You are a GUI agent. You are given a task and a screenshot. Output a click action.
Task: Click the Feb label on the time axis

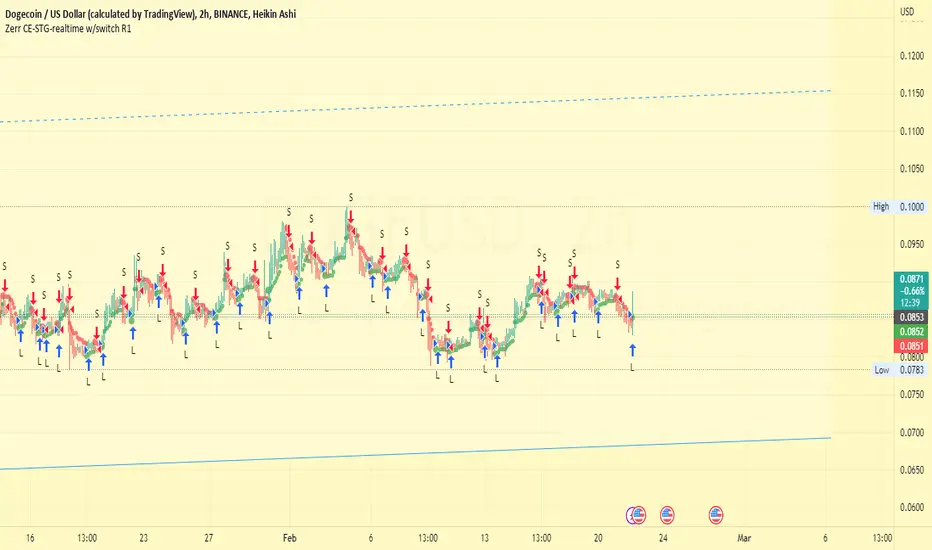click(x=289, y=538)
